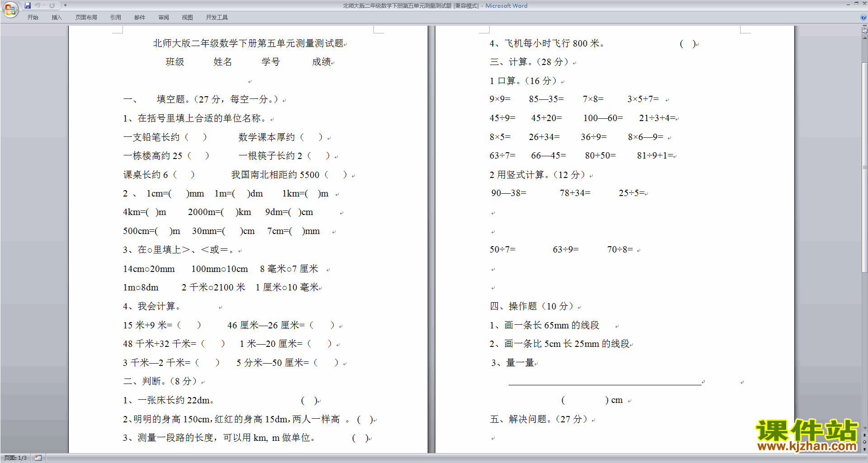The width and height of the screenshot is (868, 463).
Task: Click the text 成绩 in the header line
Action: click(x=321, y=62)
